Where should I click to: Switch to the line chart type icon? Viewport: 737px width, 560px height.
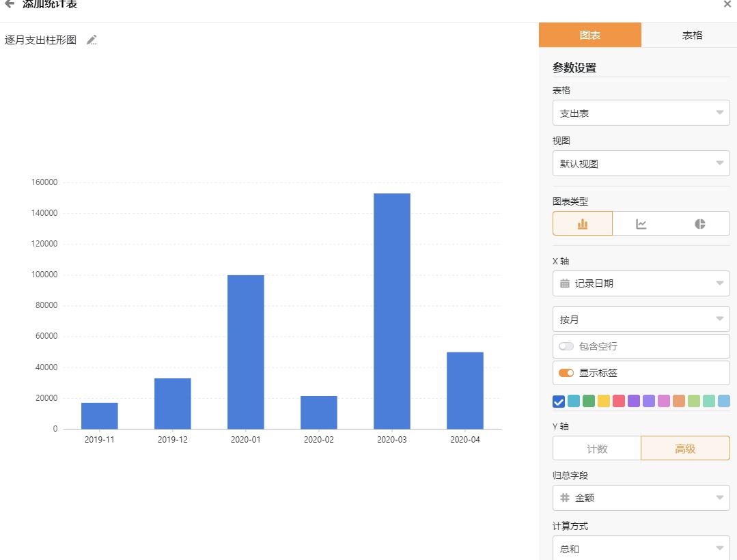(x=641, y=223)
